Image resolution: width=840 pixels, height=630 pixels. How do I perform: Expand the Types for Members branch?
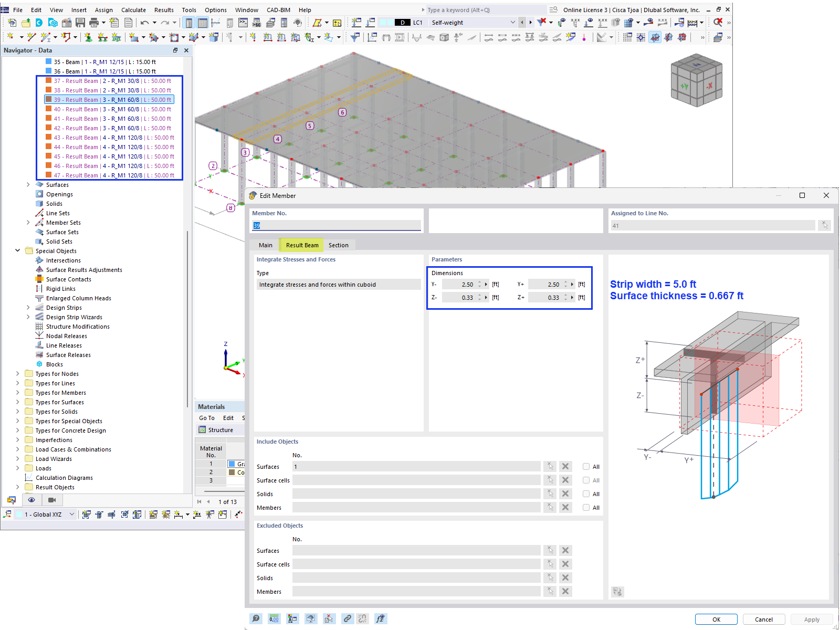[17, 392]
